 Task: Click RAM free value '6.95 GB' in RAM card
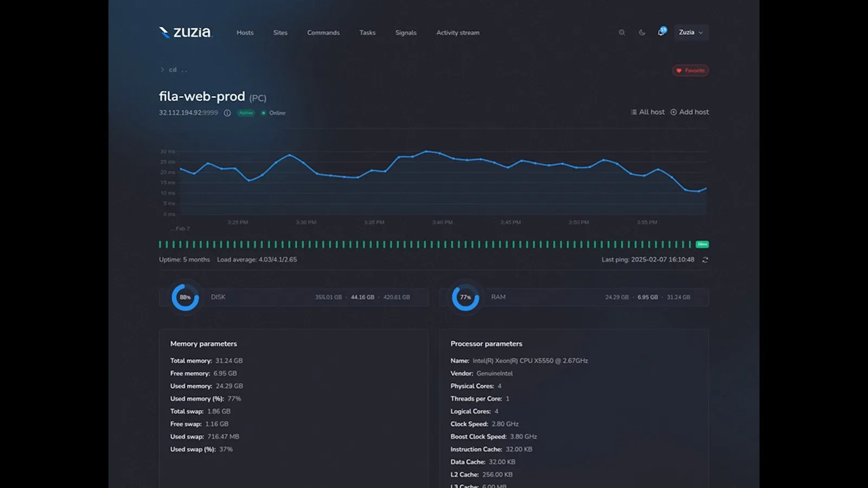(x=647, y=297)
